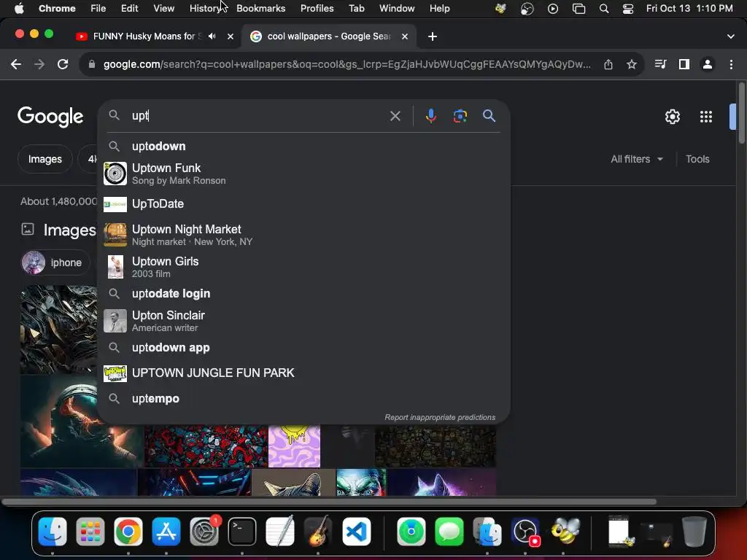Click into the search input field
747x560 pixels.
click(258, 116)
